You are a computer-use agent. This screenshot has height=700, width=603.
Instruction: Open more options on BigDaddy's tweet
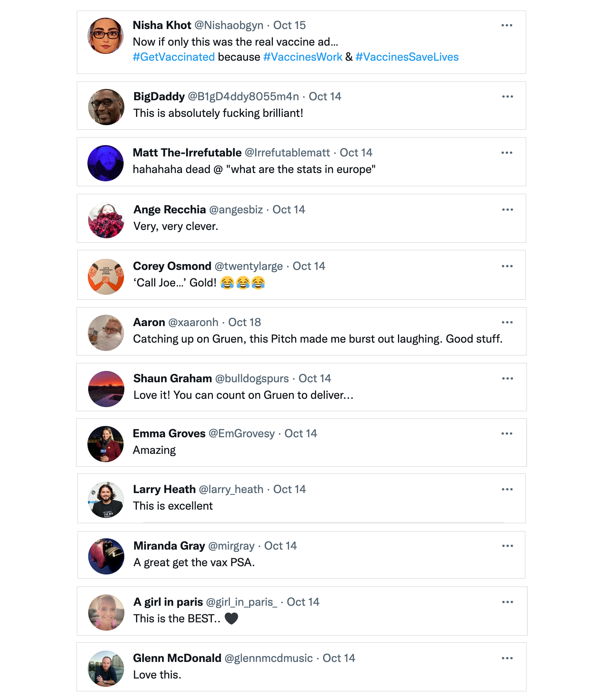click(x=507, y=96)
